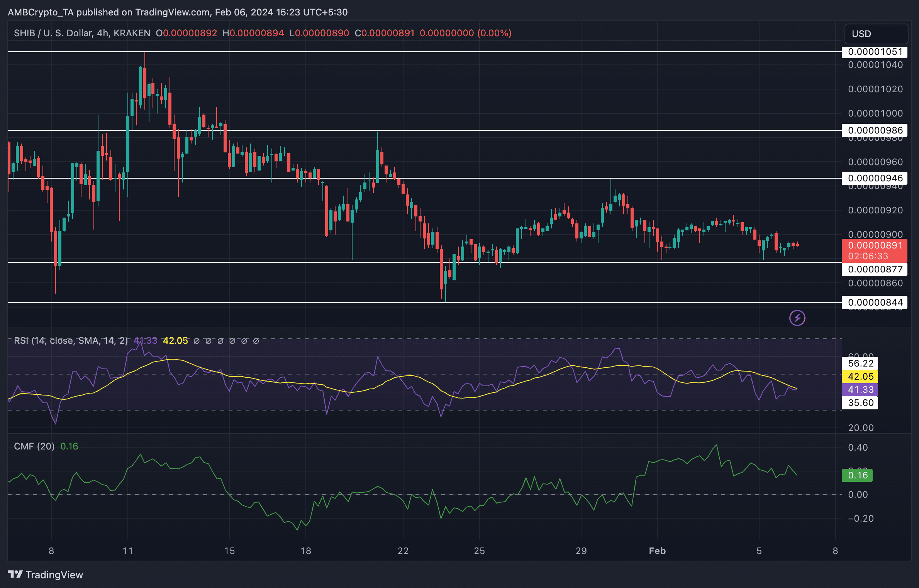Click the yellow 42.05 axis label
Screen dimensions: 919x588
click(x=860, y=377)
